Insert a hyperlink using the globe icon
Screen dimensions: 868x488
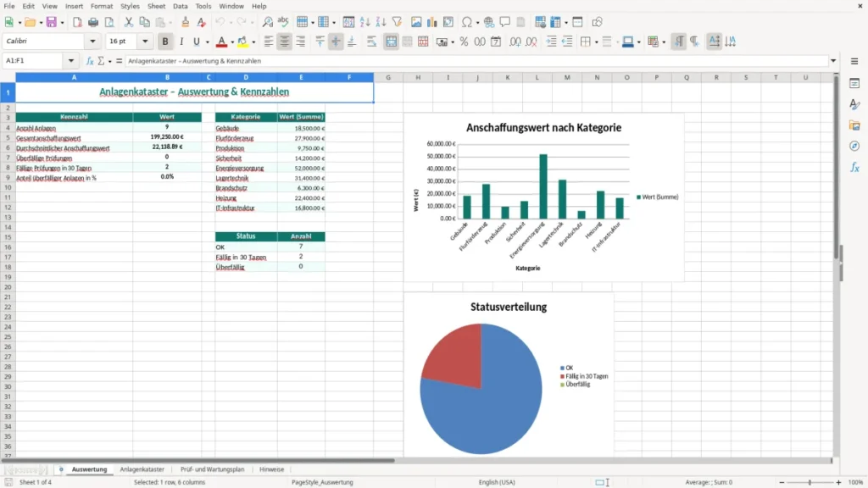489,22
